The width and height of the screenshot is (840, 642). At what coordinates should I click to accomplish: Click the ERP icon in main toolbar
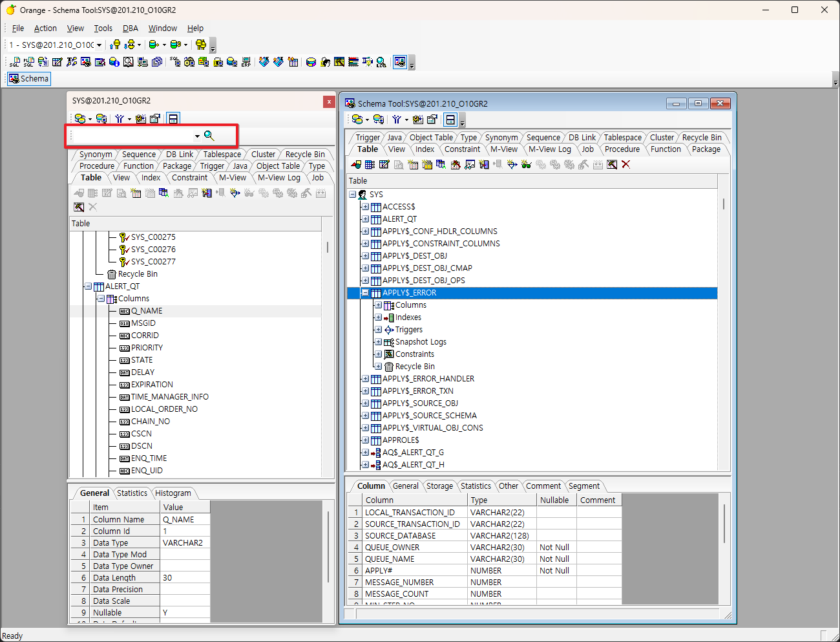coord(246,62)
